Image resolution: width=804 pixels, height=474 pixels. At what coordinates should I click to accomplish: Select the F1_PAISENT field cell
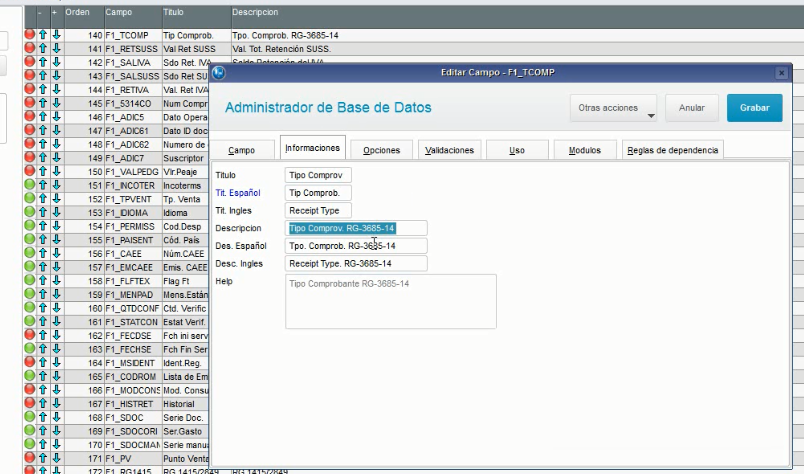[x=133, y=240]
